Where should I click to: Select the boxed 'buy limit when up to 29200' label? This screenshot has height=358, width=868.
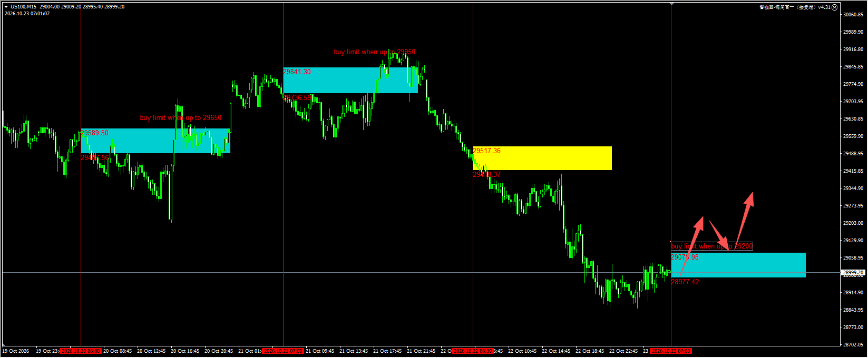click(712, 246)
